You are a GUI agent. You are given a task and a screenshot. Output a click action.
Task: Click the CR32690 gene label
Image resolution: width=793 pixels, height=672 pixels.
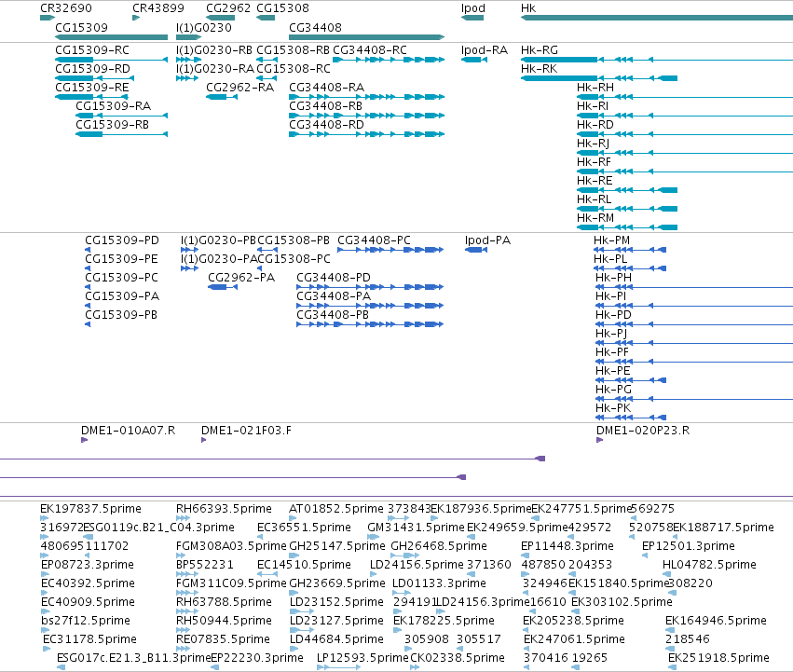tap(66, 8)
